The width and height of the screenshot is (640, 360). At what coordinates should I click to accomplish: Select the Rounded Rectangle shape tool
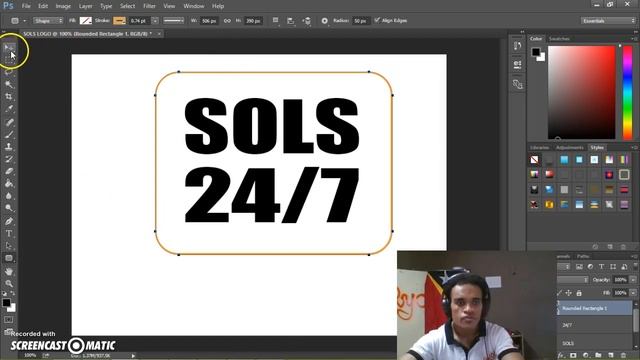[x=9, y=258]
